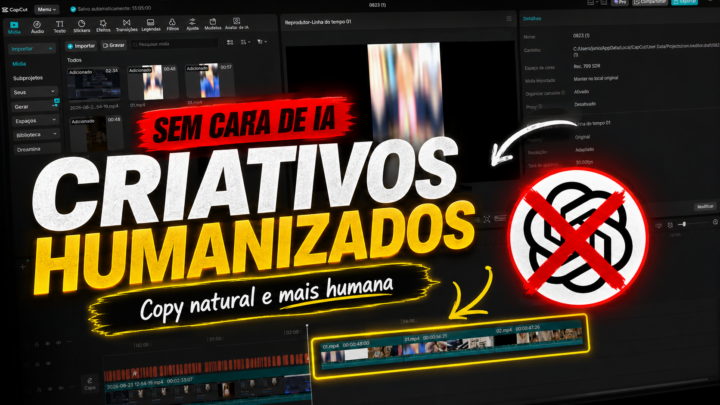Screen dimensions: 720x405
Task: Click the project name 0823 (1) in Detalhes
Action: (x=581, y=35)
